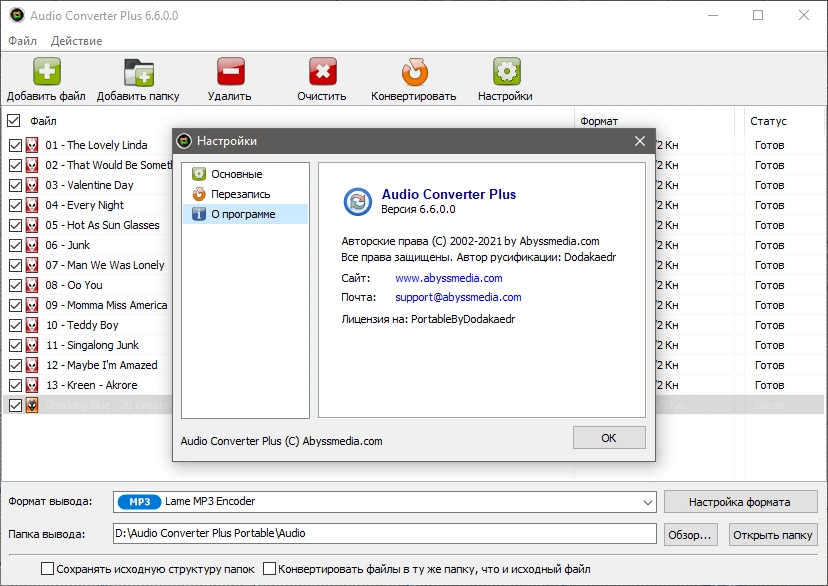Click support@abyssmedia.com email link
This screenshot has width=828, height=586.
tap(458, 297)
